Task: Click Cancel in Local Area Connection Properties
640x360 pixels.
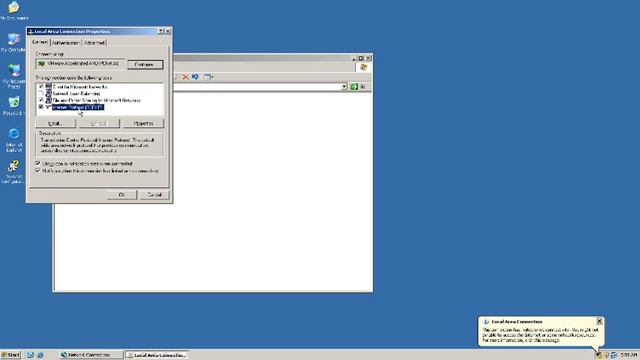Action: click(154, 195)
